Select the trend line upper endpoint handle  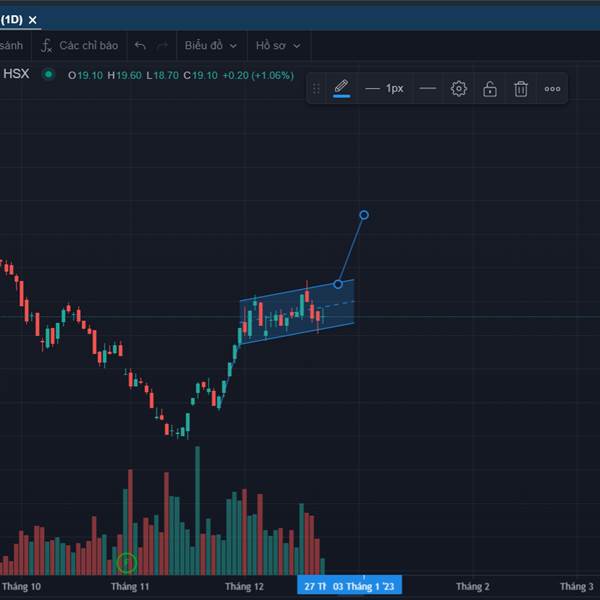(364, 215)
